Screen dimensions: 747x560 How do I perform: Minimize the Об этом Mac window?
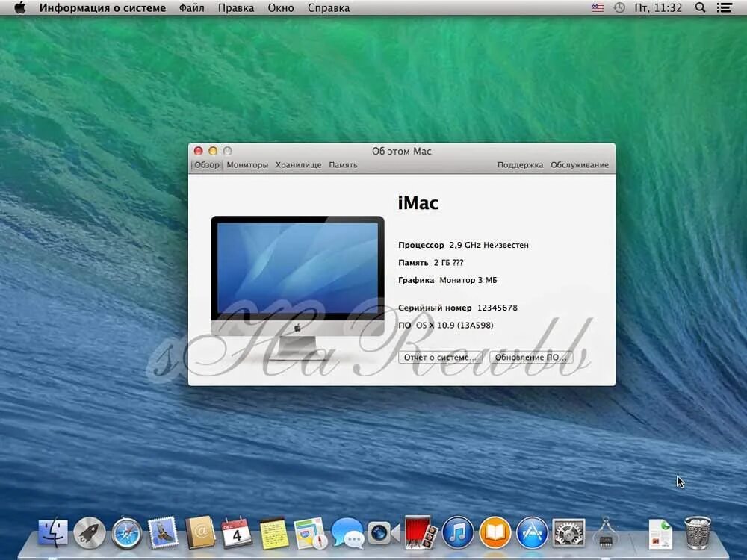[x=213, y=151]
